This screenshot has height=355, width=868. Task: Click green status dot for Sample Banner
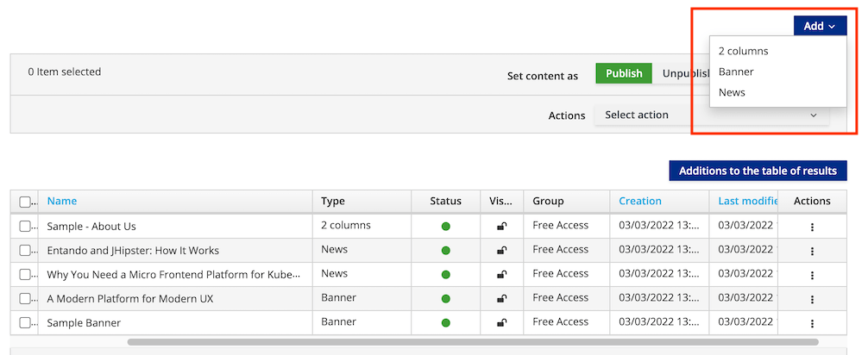tap(446, 323)
